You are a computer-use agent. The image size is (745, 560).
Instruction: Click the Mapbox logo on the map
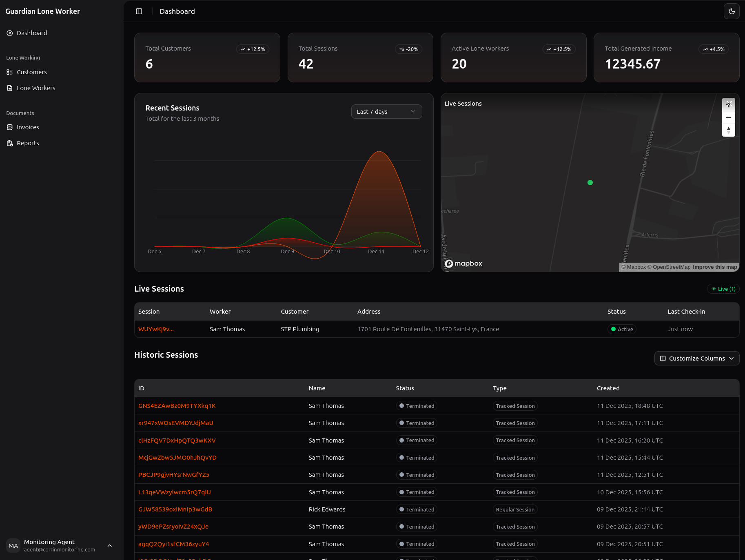tap(463, 263)
